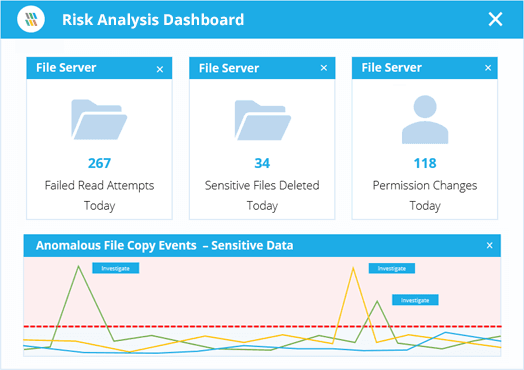This screenshot has height=370, width=524.
Task: Select the yellow peak on chart
Action: point(353,269)
